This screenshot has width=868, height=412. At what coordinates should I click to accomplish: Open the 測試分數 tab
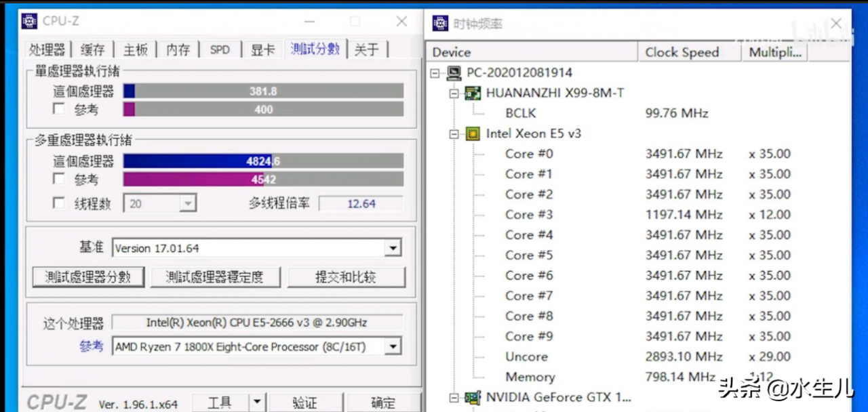point(315,48)
